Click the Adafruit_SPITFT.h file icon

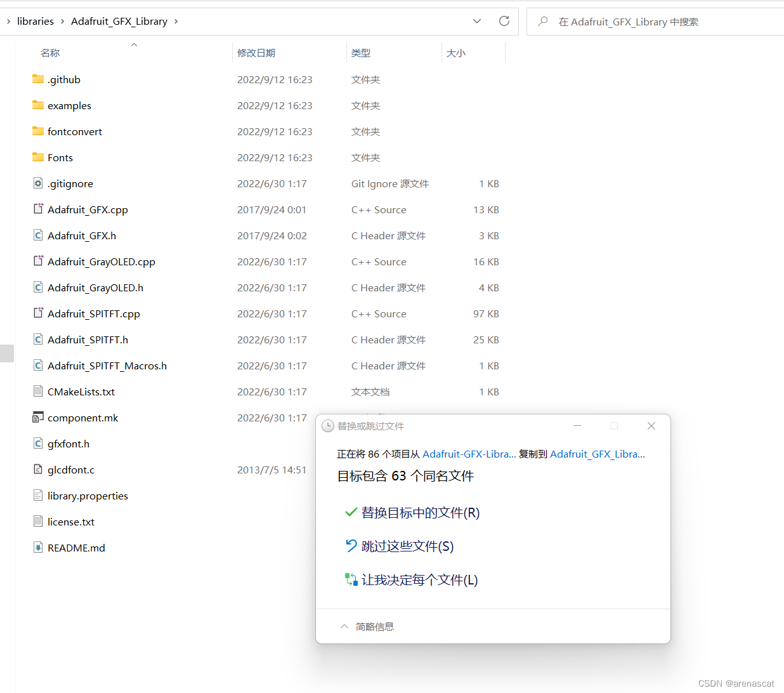tap(38, 340)
